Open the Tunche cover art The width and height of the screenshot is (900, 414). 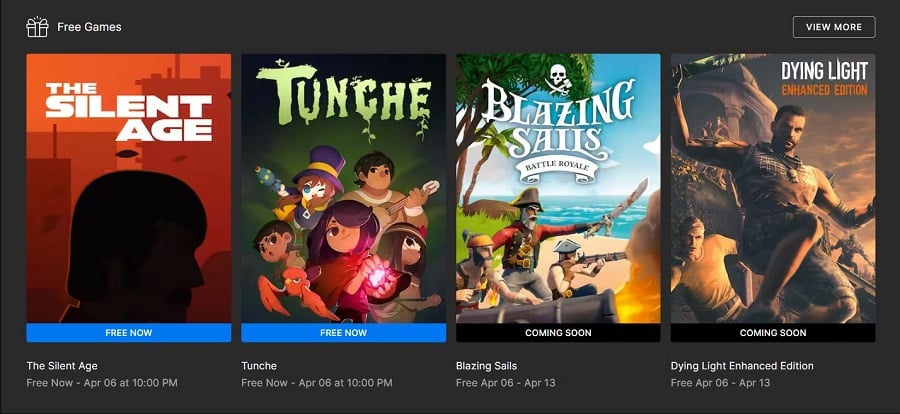tap(343, 188)
